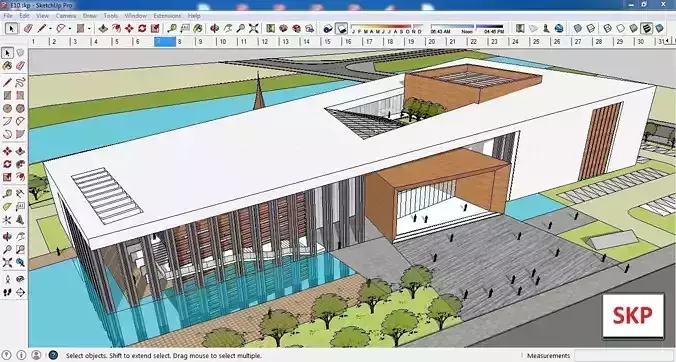Screen dimensions: 676x362
Task: Choose the Section Plane tool in left toolbar
Action: pyautogui.click(x=20, y=293)
